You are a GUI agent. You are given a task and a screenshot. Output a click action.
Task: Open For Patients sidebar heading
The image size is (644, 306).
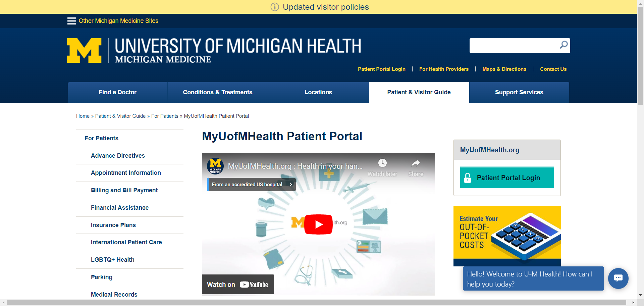pos(101,138)
